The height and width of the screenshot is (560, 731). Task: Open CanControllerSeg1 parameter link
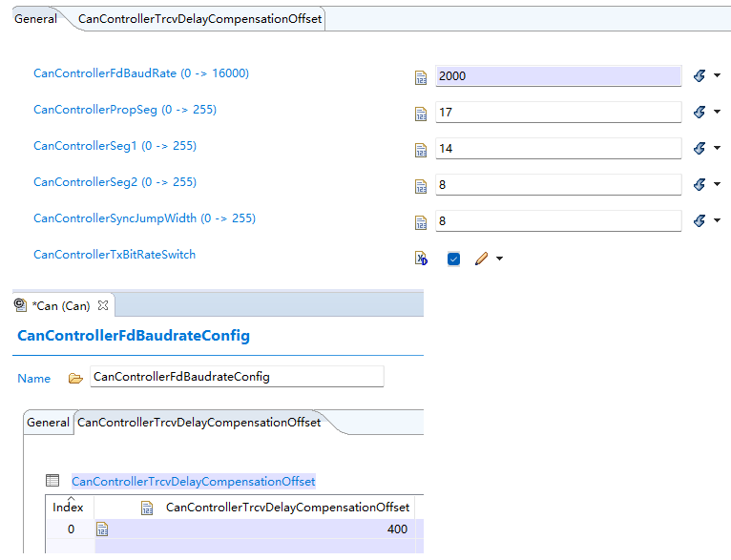pos(115,146)
